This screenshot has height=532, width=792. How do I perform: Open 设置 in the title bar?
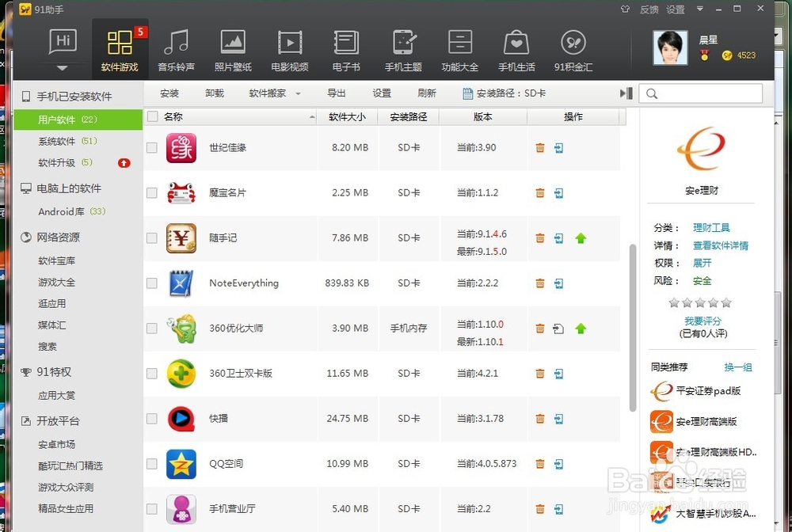click(x=676, y=9)
